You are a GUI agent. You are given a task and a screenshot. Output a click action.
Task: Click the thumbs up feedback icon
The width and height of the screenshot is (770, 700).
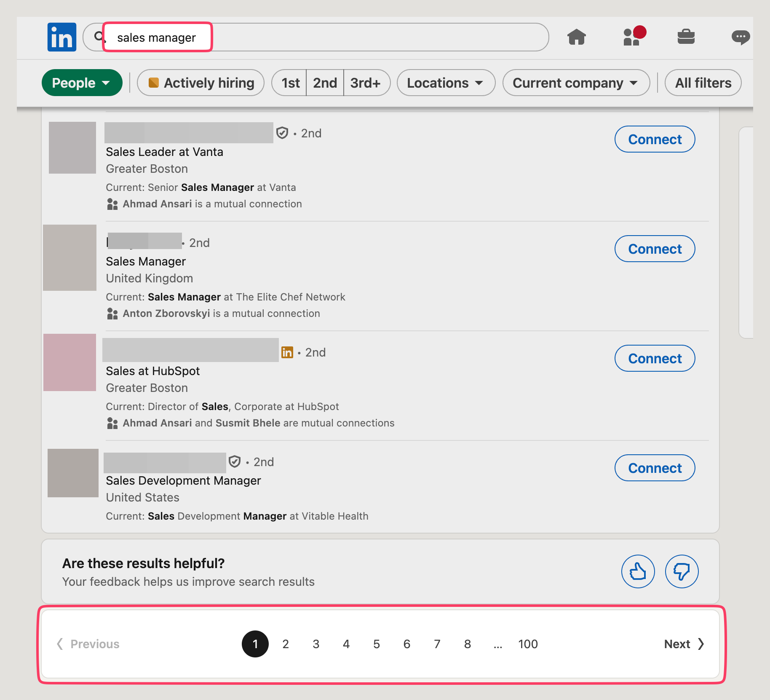[x=638, y=571]
